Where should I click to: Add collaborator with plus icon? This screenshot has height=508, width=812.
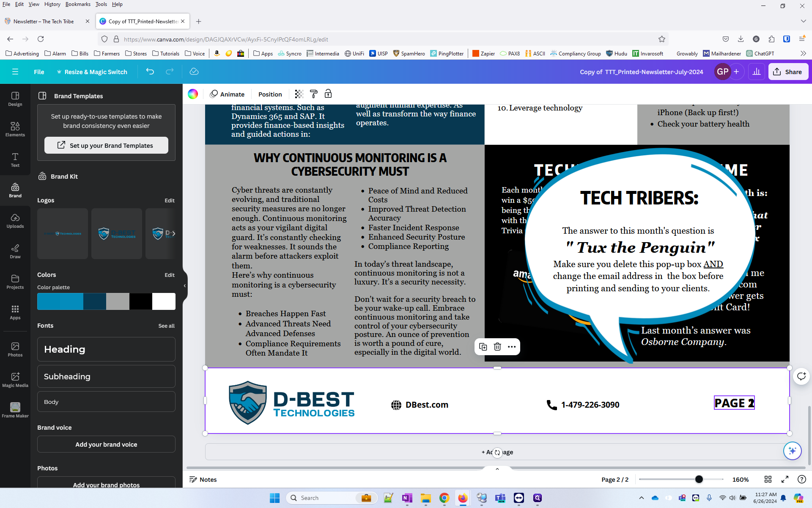pos(736,72)
